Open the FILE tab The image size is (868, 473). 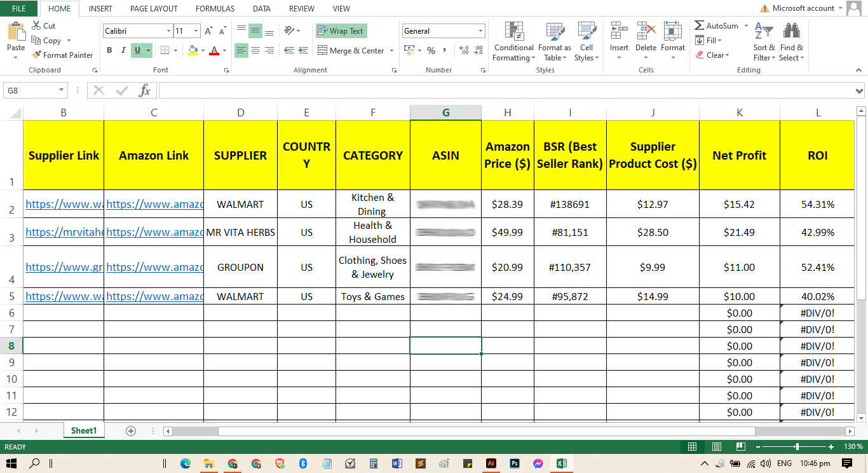pos(18,8)
